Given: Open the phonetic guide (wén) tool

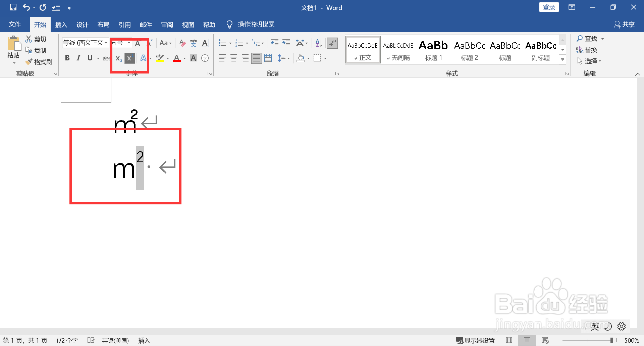Looking at the screenshot, I should (x=194, y=43).
